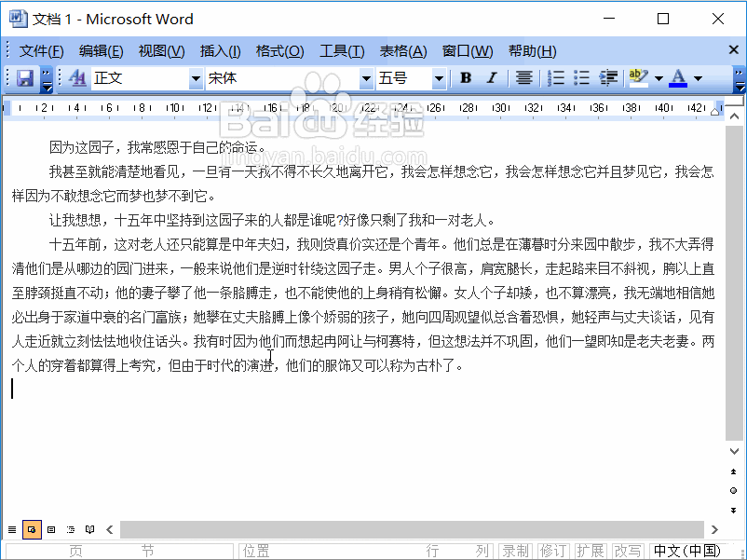The height and width of the screenshot is (560, 747).
Task: Enable 录制 macro recording in status bar
Action: point(515,550)
